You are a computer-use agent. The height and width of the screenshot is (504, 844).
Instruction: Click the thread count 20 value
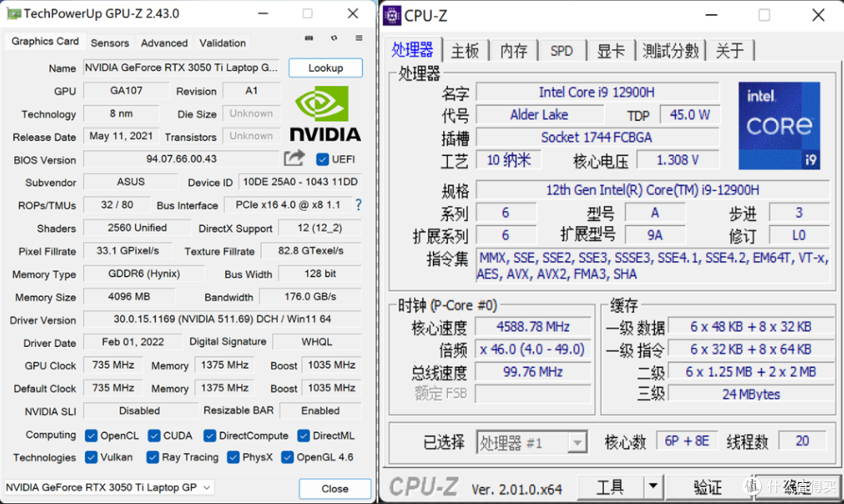click(x=802, y=441)
